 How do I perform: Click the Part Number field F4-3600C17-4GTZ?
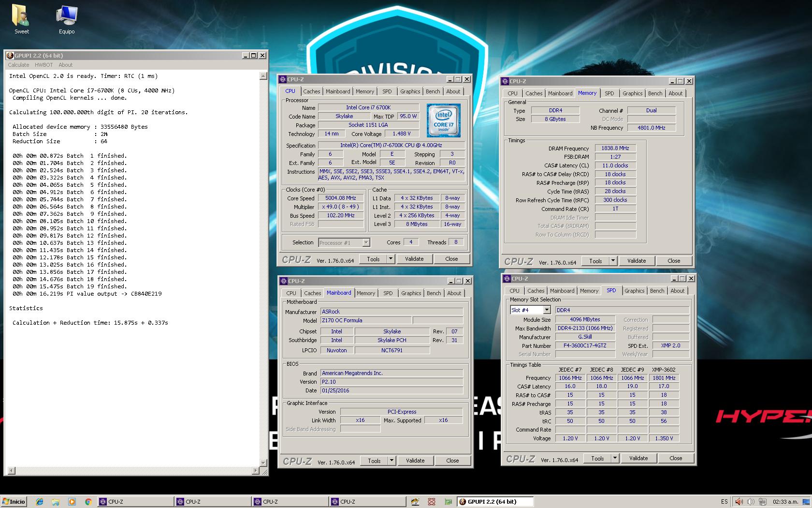click(x=585, y=345)
